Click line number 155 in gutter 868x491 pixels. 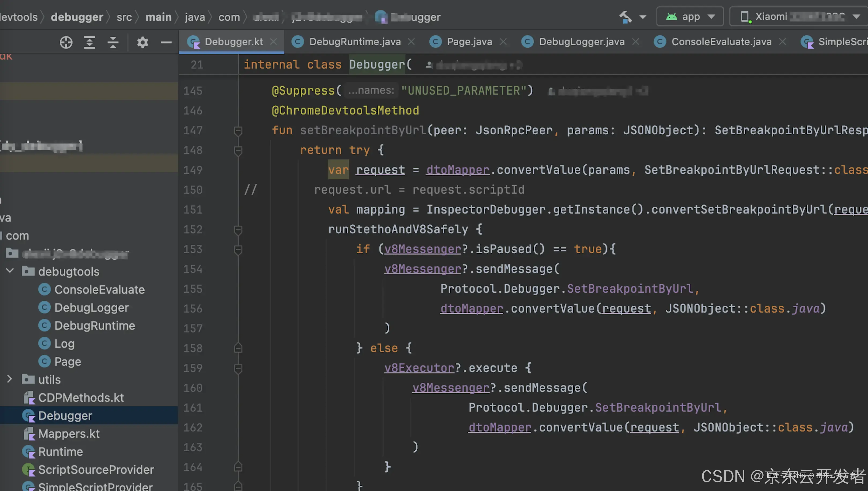tap(193, 289)
